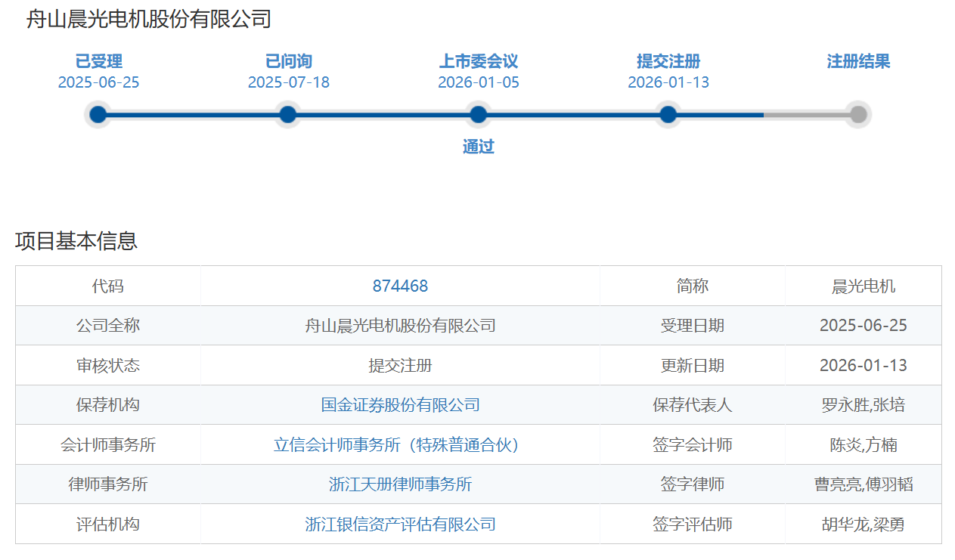Click the date 2026-01-13 under 提交注册

(668, 82)
